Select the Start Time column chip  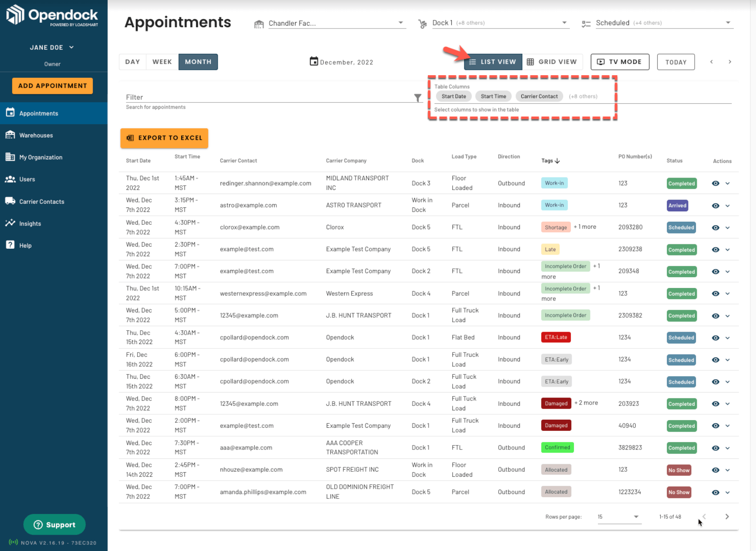[493, 96]
